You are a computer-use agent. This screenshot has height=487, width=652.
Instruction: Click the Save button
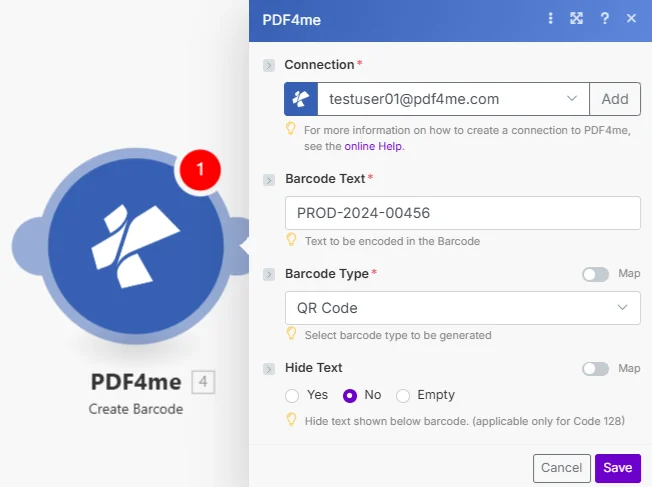point(618,468)
